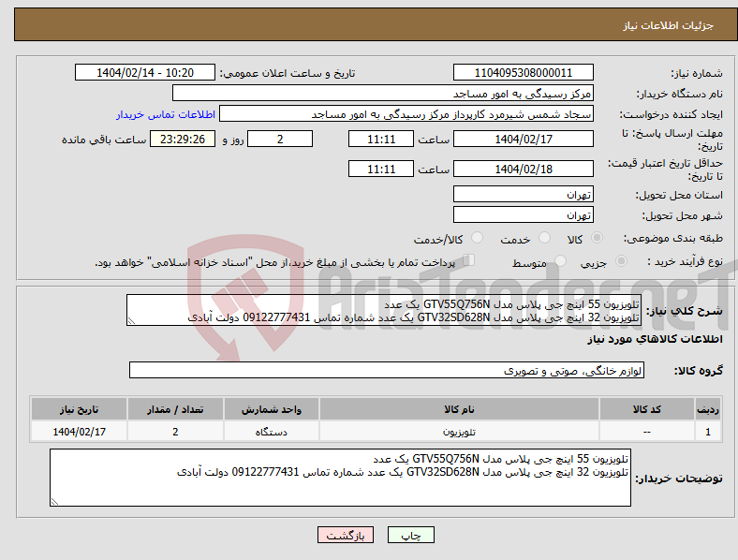Click the delivery province field تهران
Image resolution: width=738 pixels, height=560 pixels.
click(523, 194)
